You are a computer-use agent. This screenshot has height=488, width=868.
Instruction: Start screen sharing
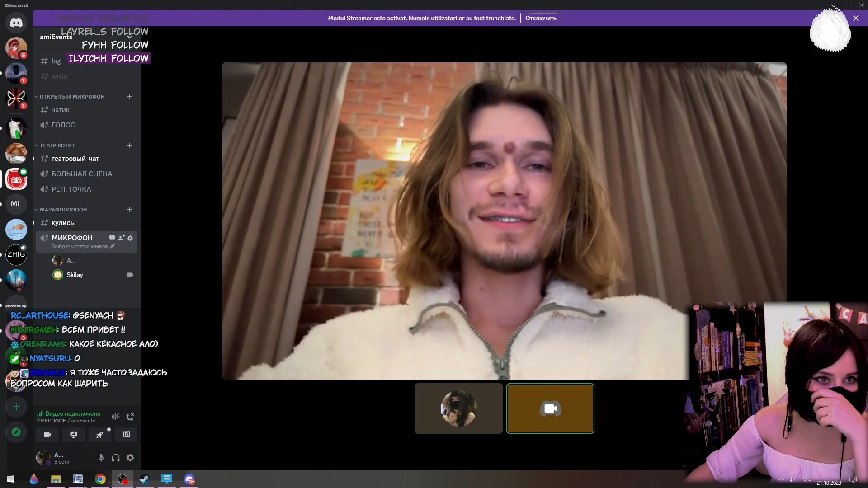pyautogui.click(x=74, y=435)
